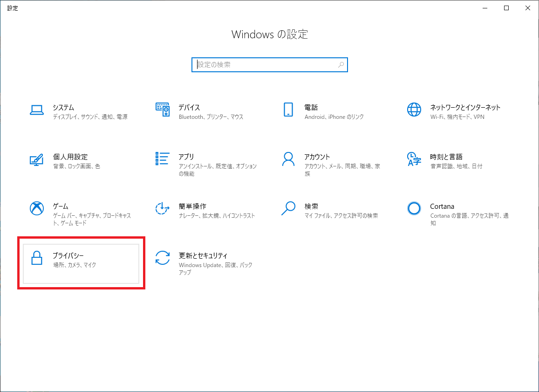Click the 更新とセキュリティ refresh arrows icon
539x392 pixels.
click(x=162, y=258)
